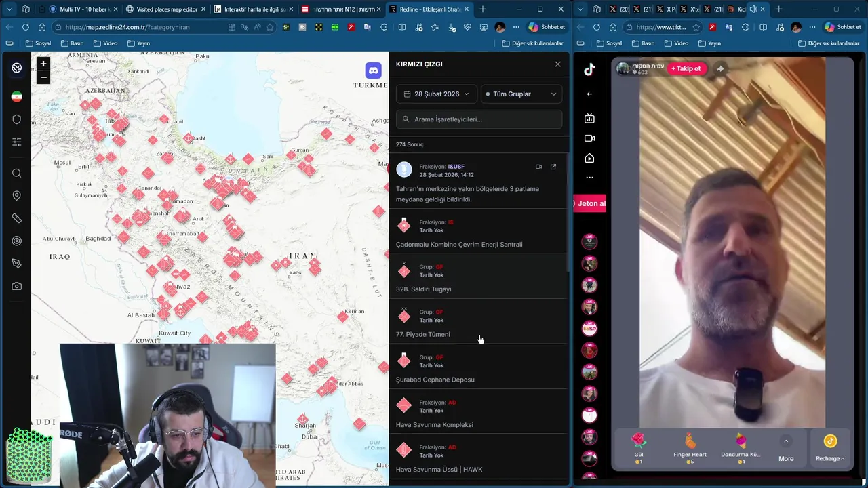Expand gifts with the More chevron
The image size is (868, 488).
[786, 441]
